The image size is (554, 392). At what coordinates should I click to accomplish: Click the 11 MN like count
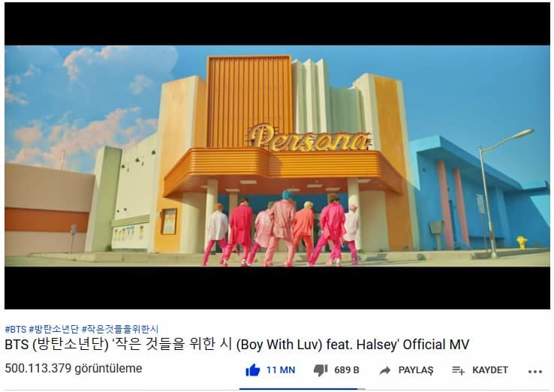pyautogui.click(x=281, y=370)
